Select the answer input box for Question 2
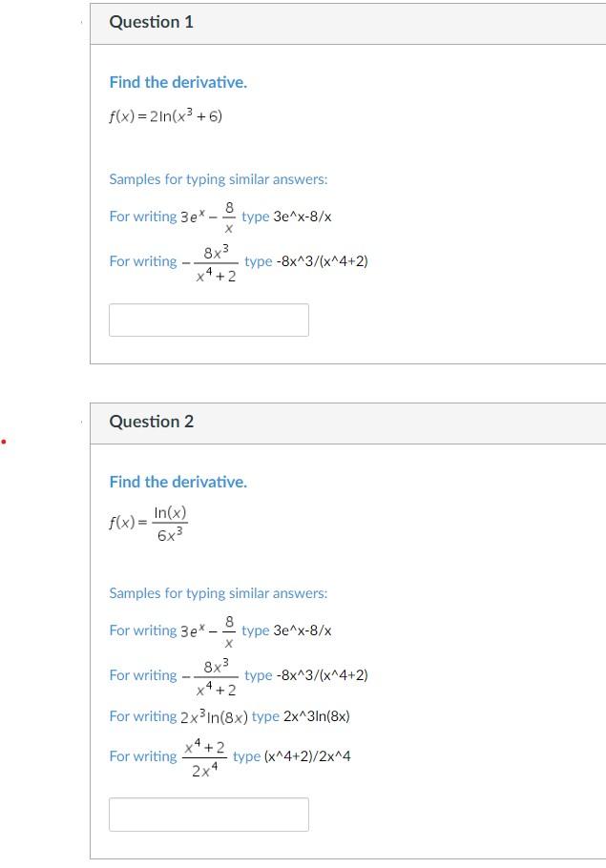 [x=208, y=814]
